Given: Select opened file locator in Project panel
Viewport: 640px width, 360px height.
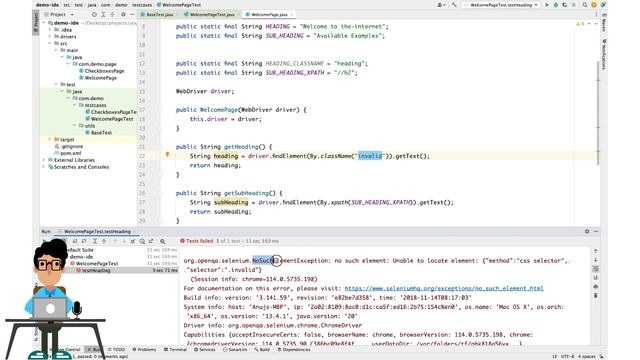Looking at the screenshot, I should [94, 14].
